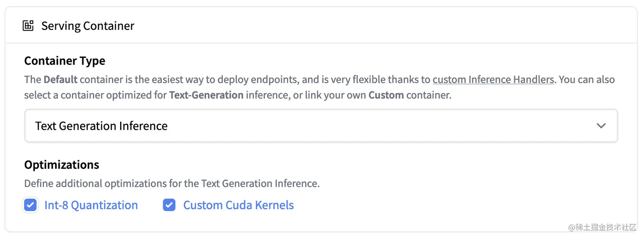This screenshot has width=644, height=239.
Task: Click the white checkmark in the Int-8 box
Action: click(x=30, y=205)
